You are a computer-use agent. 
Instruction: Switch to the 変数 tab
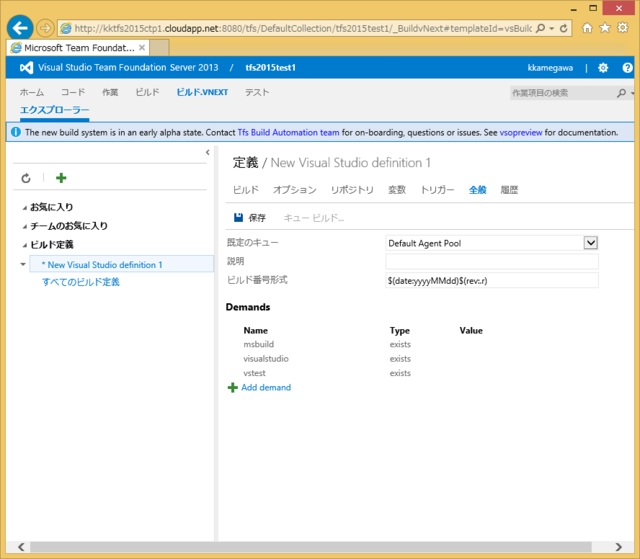[x=397, y=190]
